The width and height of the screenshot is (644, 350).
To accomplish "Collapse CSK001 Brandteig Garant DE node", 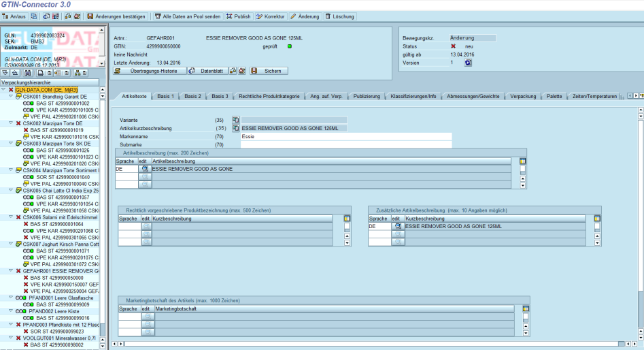I will [x=11, y=96].
